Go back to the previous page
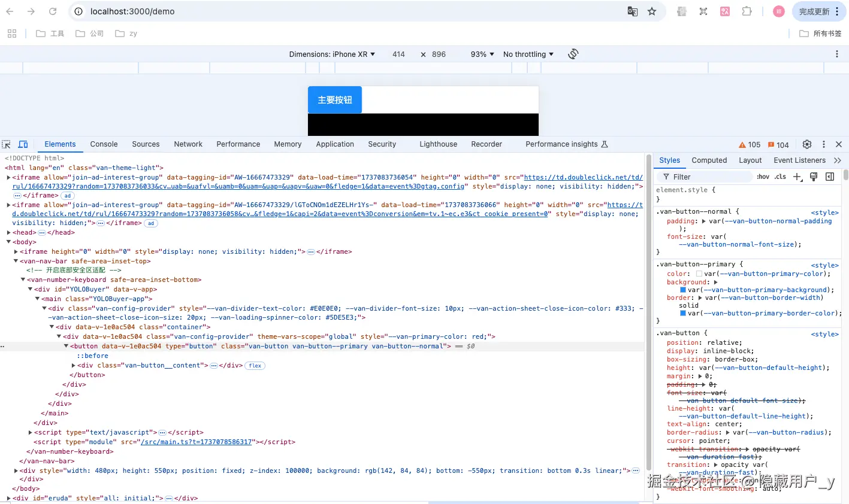The image size is (849, 504). 10,11
